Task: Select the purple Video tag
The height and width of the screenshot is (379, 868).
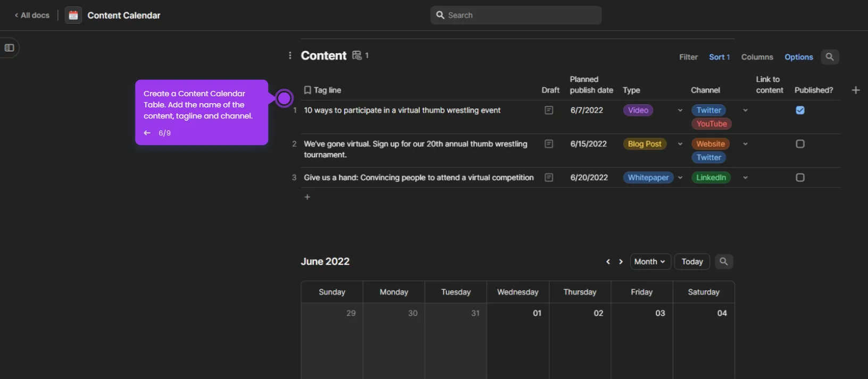Action: [x=638, y=110]
